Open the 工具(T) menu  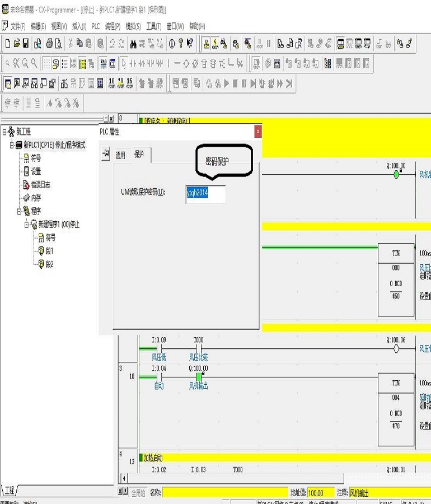coord(153,26)
